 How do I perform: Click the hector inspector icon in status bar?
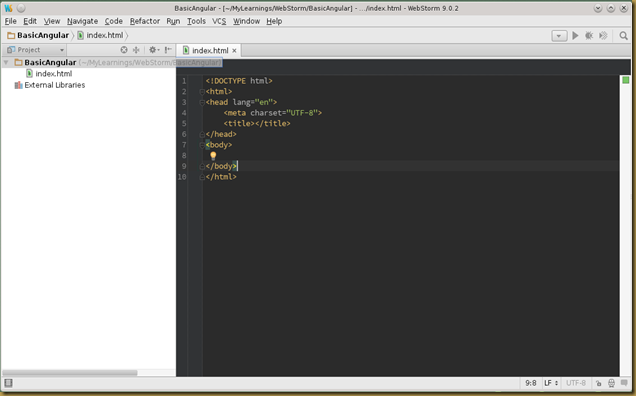point(611,383)
